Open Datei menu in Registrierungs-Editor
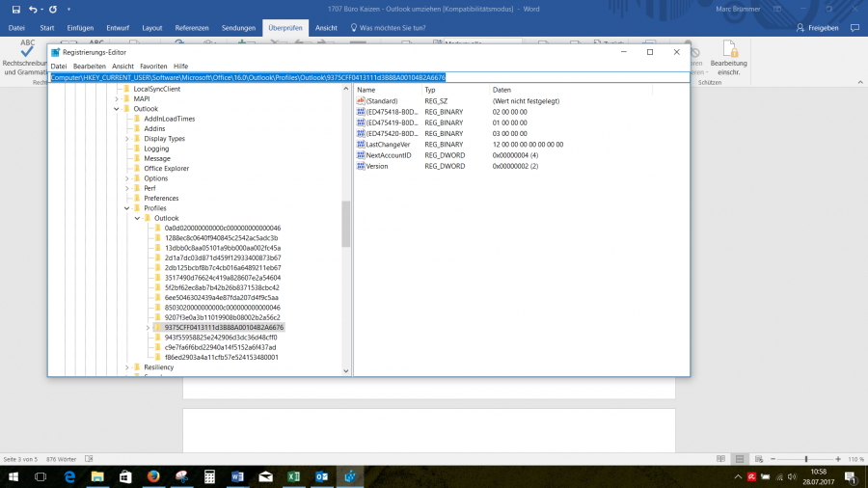Viewport: 868px width, 488px height. pyautogui.click(x=59, y=66)
